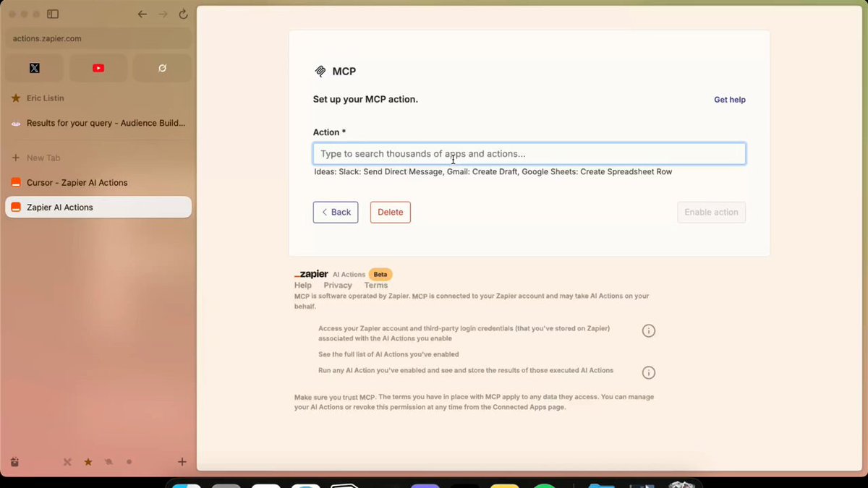
Task: Click the plus icon in sidebar footer
Action: coord(182,462)
